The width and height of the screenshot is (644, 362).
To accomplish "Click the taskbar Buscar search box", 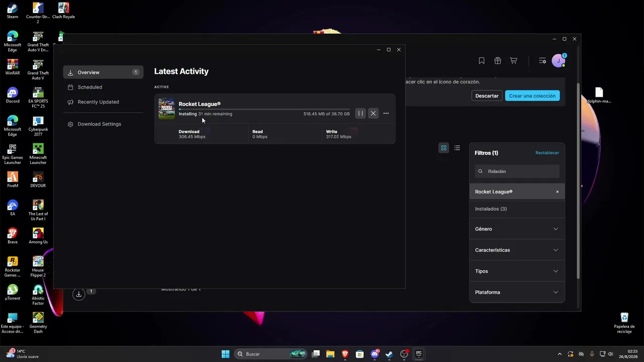I will [271, 354].
